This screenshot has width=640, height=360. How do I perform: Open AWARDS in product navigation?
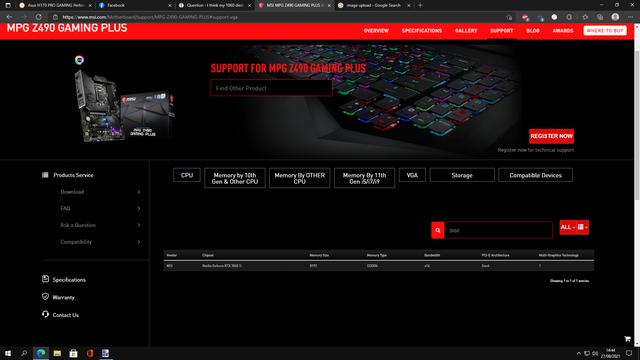(563, 31)
